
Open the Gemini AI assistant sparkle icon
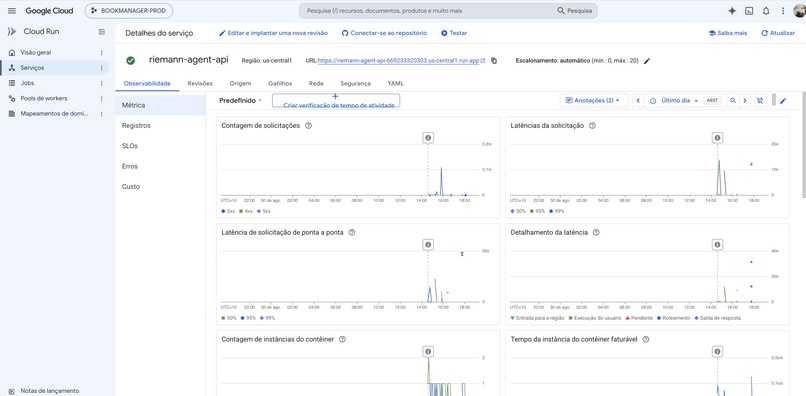point(732,11)
